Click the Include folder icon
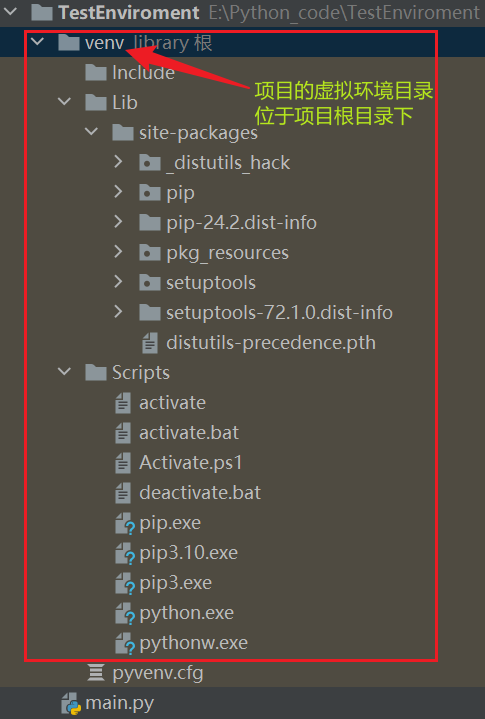This screenshot has width=485, height=719. 96,72
